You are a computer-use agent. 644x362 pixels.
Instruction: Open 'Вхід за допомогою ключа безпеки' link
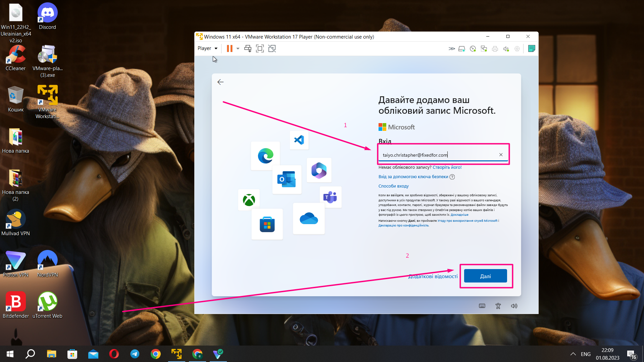tap(413, 176)
